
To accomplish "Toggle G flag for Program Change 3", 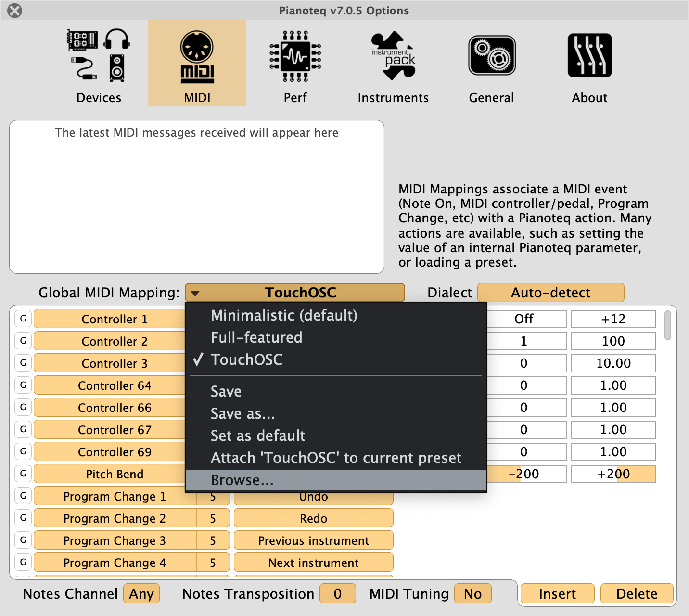I will tap(23, 540).
